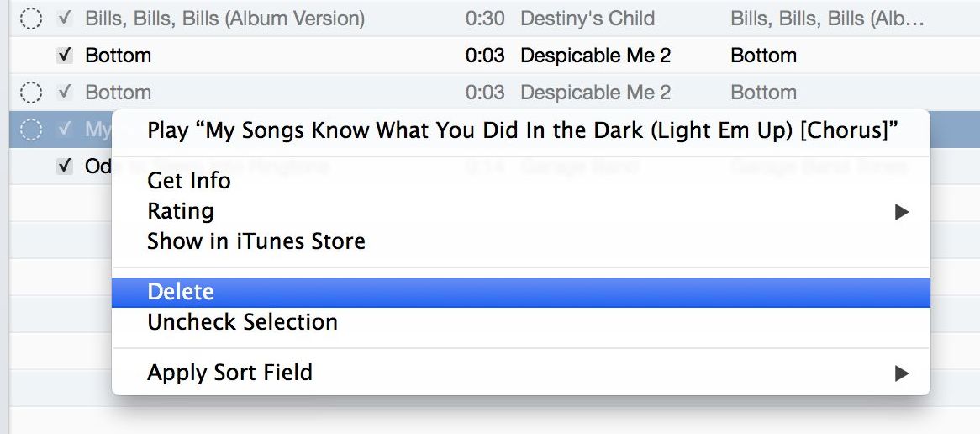This screenshot has width=980, height=434.
Task: Expand the Apply Sort Field submenu arrow
Action: pos(901,373)
